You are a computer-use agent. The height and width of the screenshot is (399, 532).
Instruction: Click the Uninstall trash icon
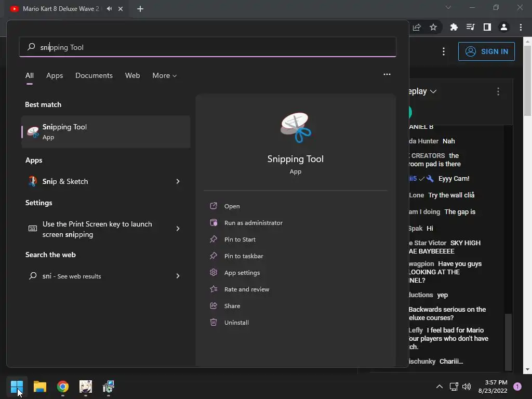click(214, 322)
